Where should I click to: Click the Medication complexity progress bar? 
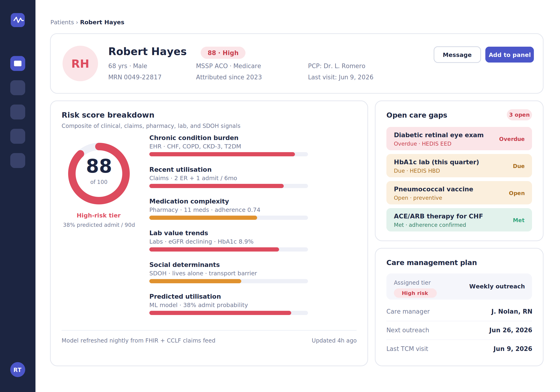point(228,218)
